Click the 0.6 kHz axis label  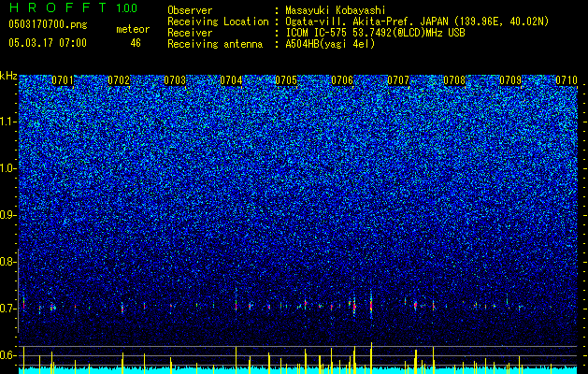pos(8,355)
